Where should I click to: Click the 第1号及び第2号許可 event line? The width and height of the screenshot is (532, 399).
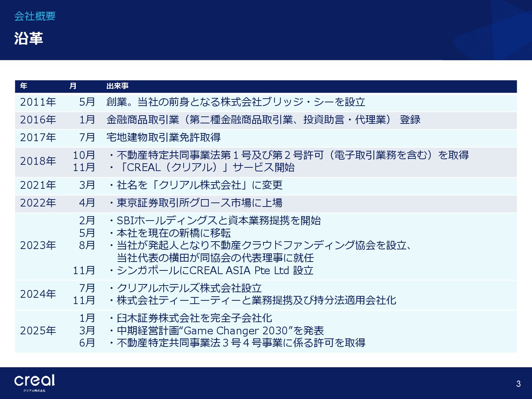[289, 155]
